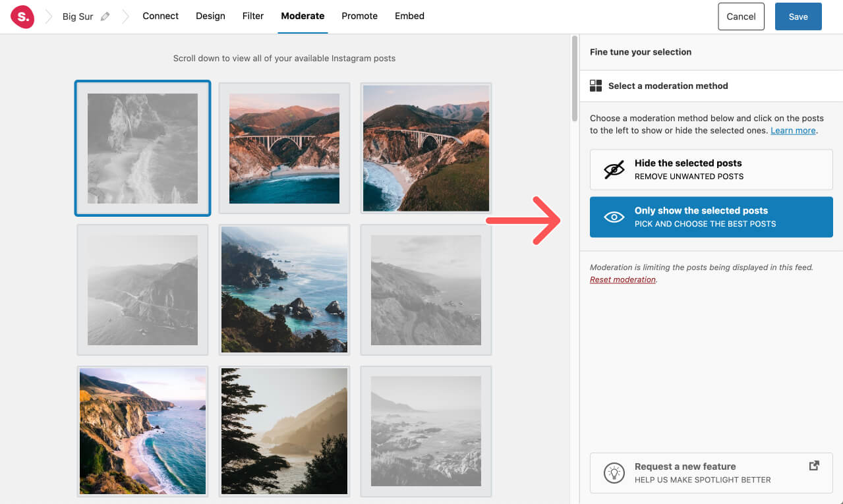
Task: Open the Embed tab
Action: [409, 16]
